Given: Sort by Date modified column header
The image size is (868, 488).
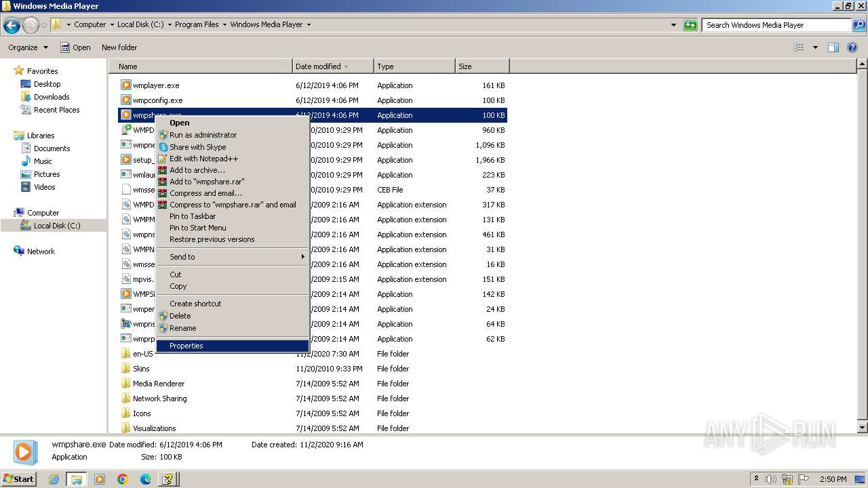Looking at the screenshot, I should click(333, 66).
